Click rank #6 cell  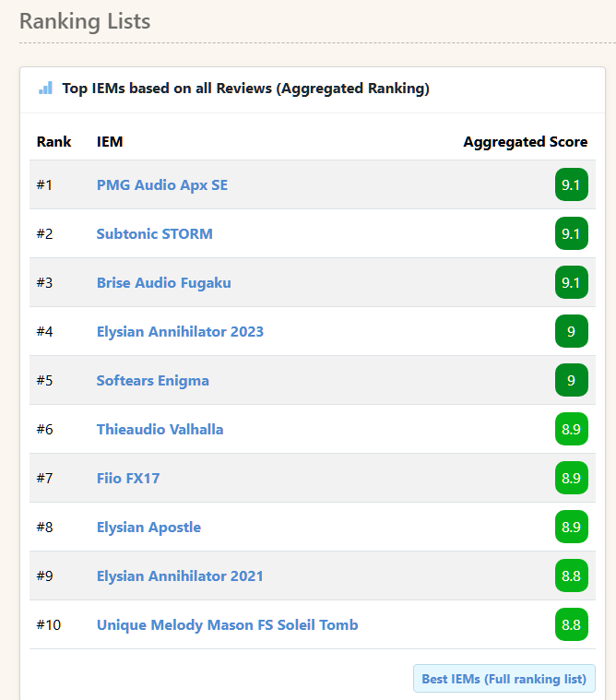pyautogui.click(x=44, y=430)
